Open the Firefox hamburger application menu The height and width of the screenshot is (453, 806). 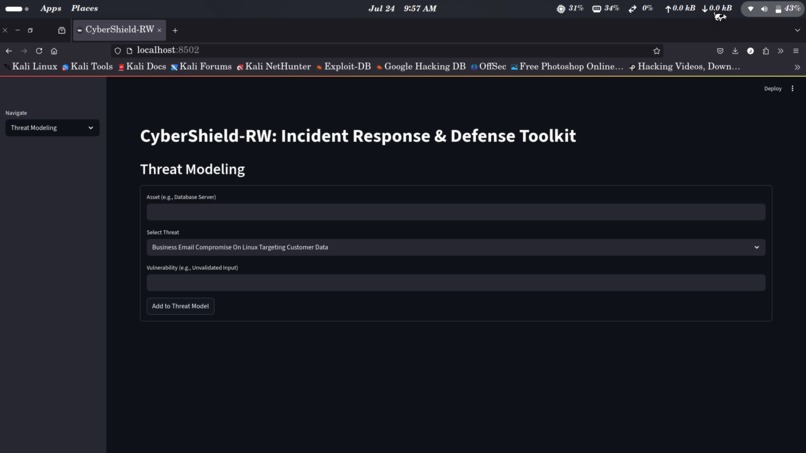point(796,51)
